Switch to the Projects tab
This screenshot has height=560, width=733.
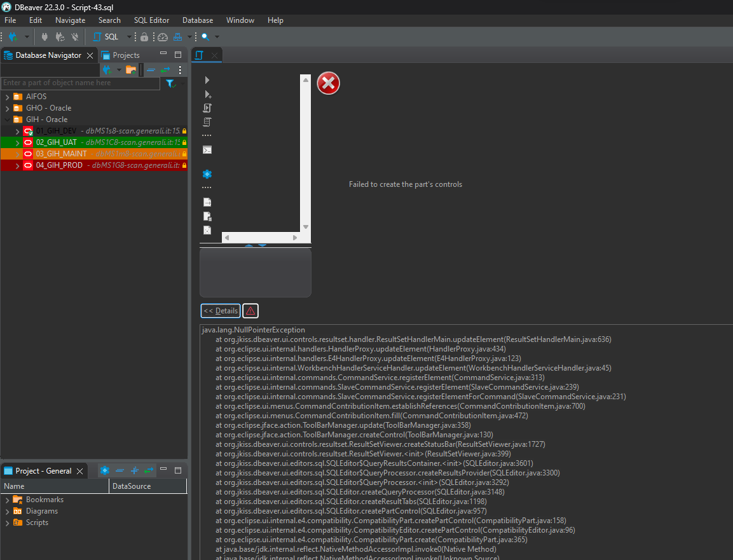125,55
